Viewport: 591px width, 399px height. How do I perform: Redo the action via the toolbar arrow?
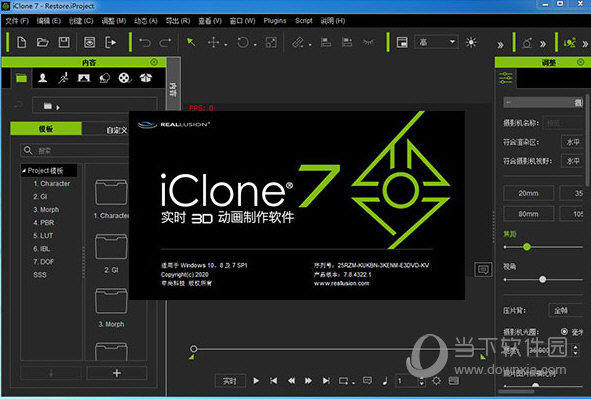click(165, 42)
